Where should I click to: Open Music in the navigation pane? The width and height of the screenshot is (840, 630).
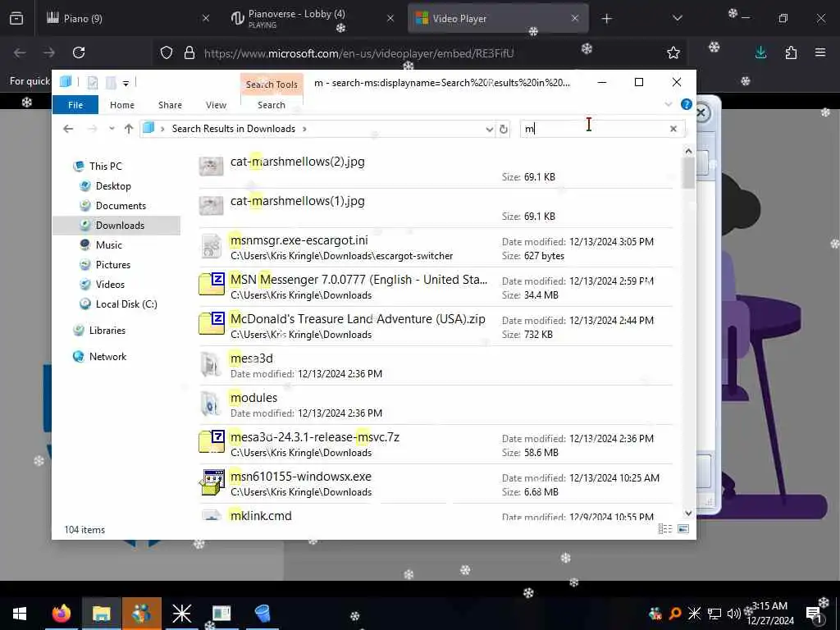[109, 244]
